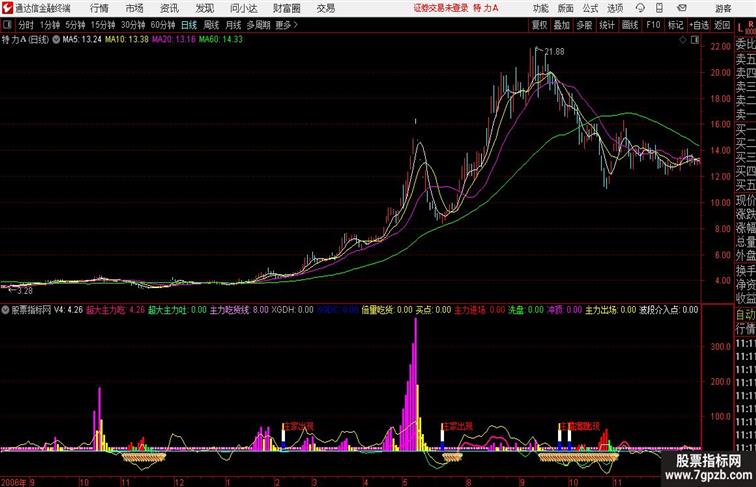Screen dimensions: 756x487
Task: Open the 市场 menu
Action: [135, 8]
